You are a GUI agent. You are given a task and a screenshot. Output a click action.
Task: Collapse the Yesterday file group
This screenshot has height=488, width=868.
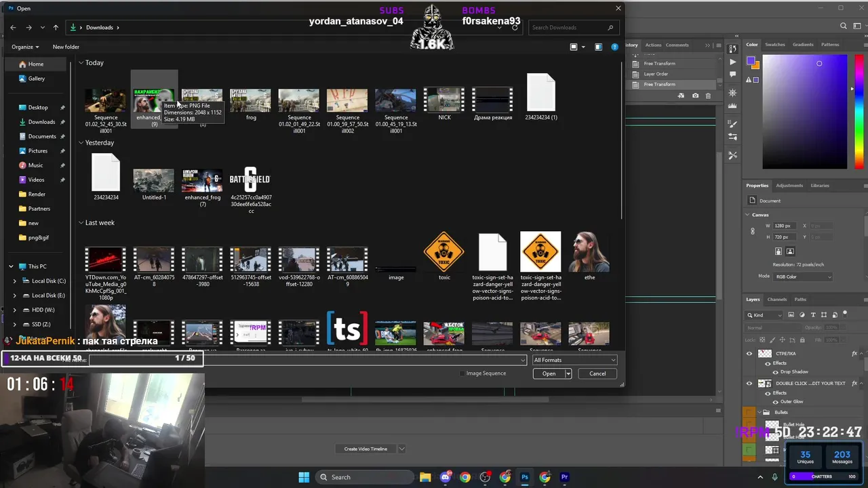click(81, 143)
